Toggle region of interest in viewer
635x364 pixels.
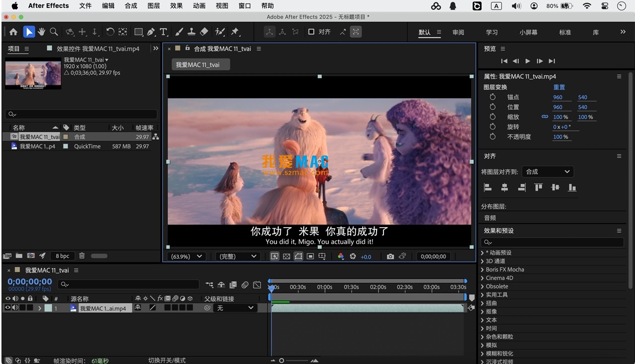(310, 256)
